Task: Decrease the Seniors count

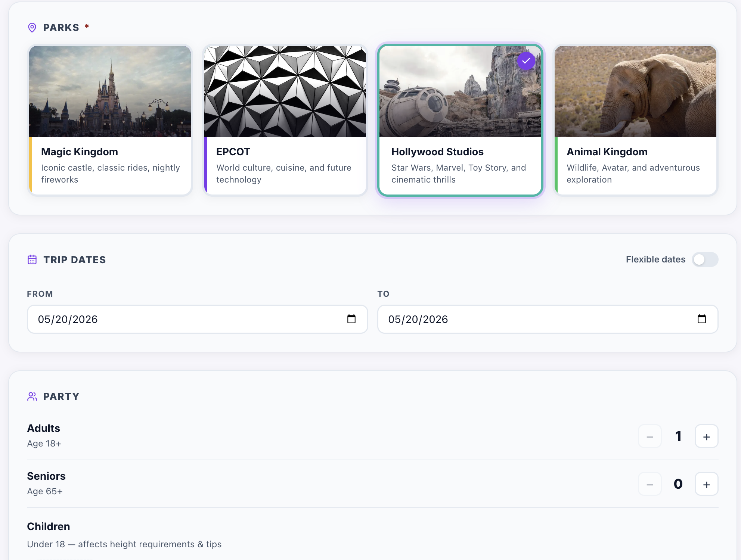Action: coord(650,484)
